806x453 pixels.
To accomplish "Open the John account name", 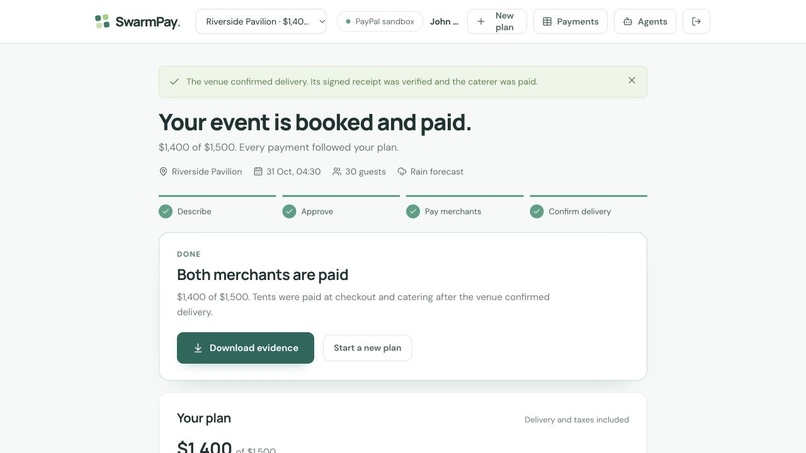I will (x=444, y=22).
